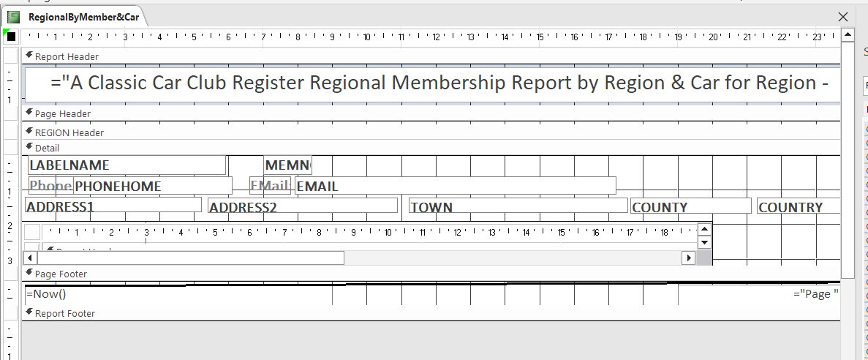Select the RegionalByMember&Car document tab
Image resolution: width=868 pixels, height=360 pixels.
click(76, 17)
